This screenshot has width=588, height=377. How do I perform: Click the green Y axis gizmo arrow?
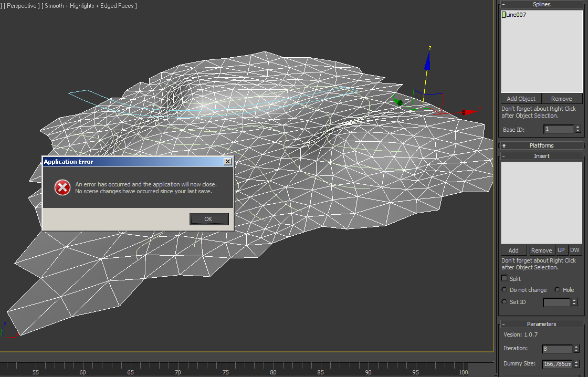click(398, 101)
